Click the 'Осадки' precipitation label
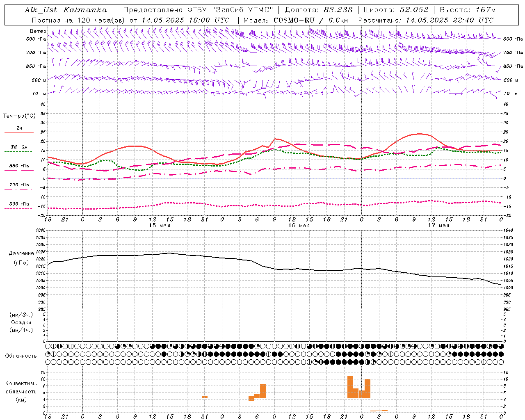525x420 pixels. [x=21, y=322]
